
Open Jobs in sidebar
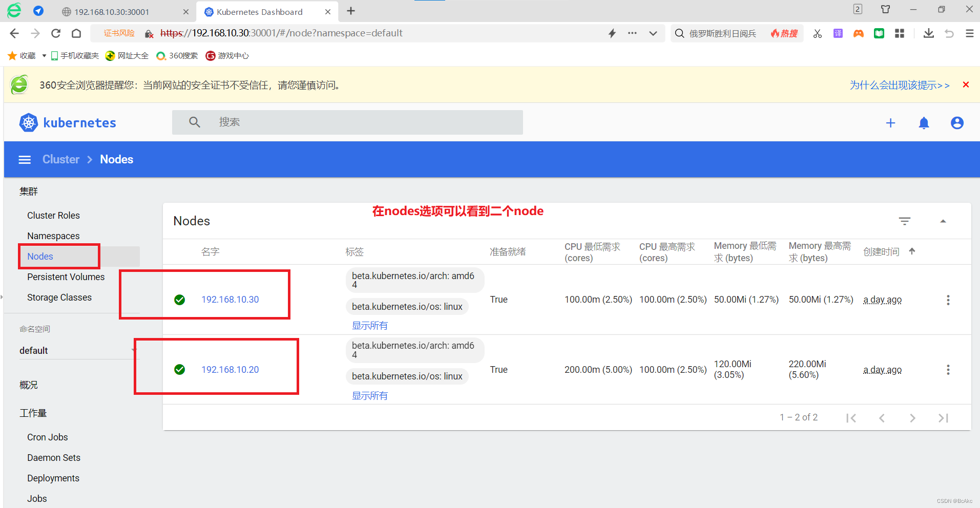[x=37, y=499]
